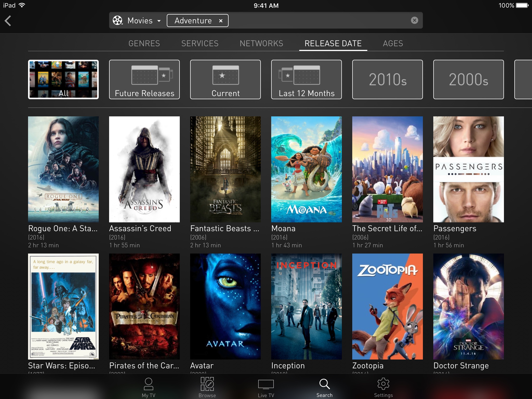
Task: Clear the search field with the X icon
Action: (x=414, y=20)
